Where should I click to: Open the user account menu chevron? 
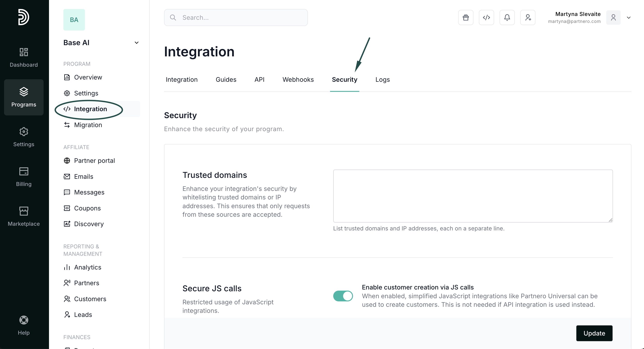pyautogui.click(x=628, y=18)
